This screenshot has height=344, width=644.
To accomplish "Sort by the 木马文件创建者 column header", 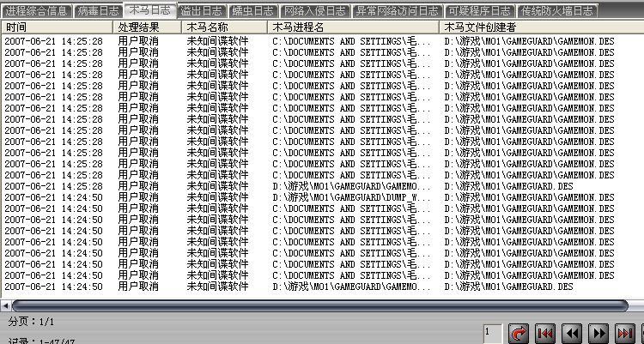I will [541, 27].
